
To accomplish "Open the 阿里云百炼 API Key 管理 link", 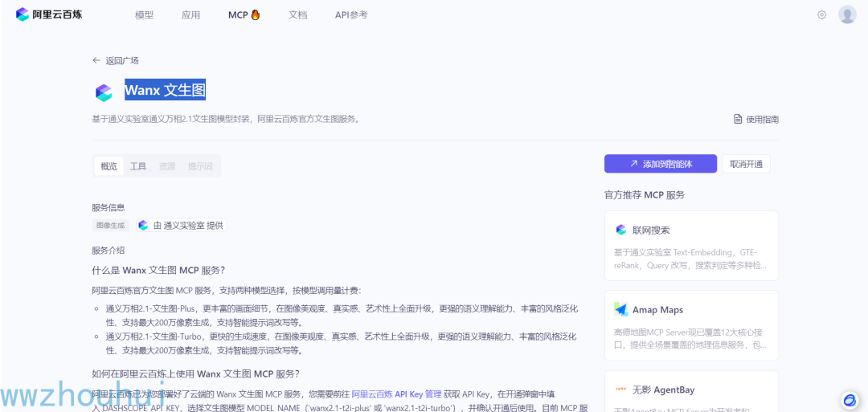I will 396,394.
